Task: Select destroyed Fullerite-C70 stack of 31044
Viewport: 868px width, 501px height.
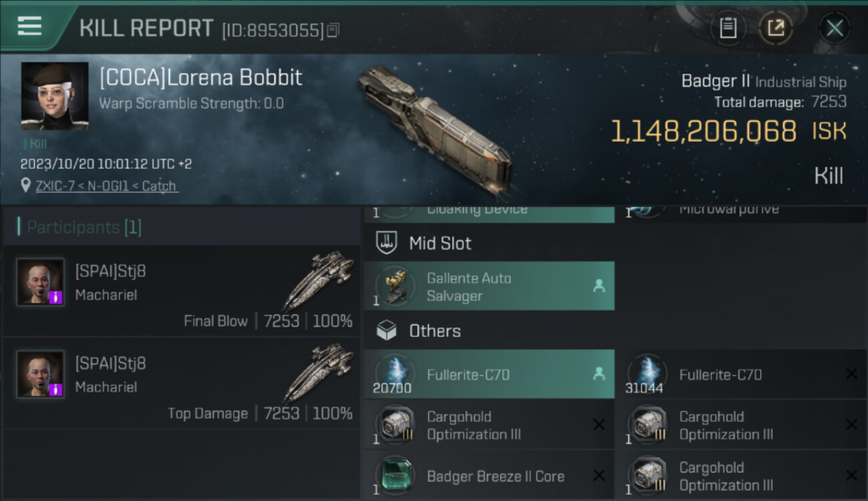Action: tap(741, 375)
